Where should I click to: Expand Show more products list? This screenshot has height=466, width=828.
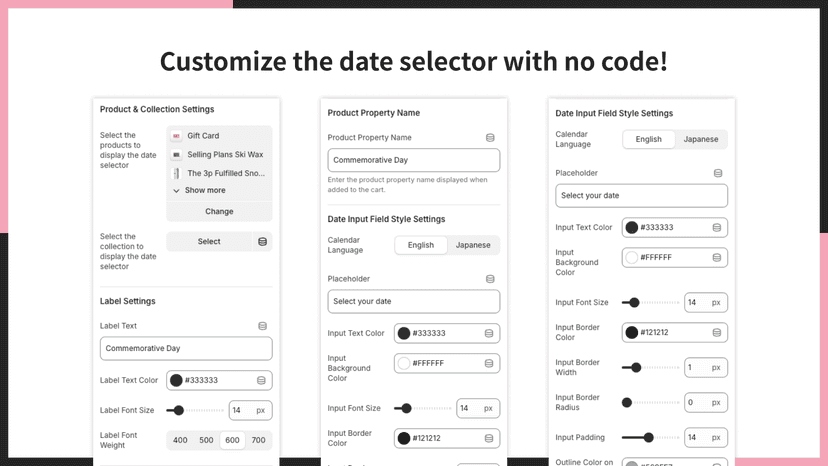click(x=200, y=190)
